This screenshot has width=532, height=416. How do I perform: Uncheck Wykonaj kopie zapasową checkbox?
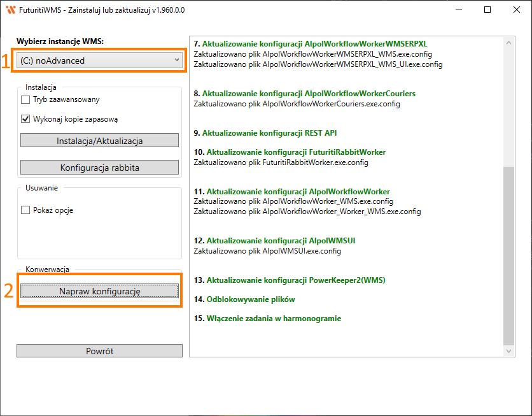pos(26,118)
